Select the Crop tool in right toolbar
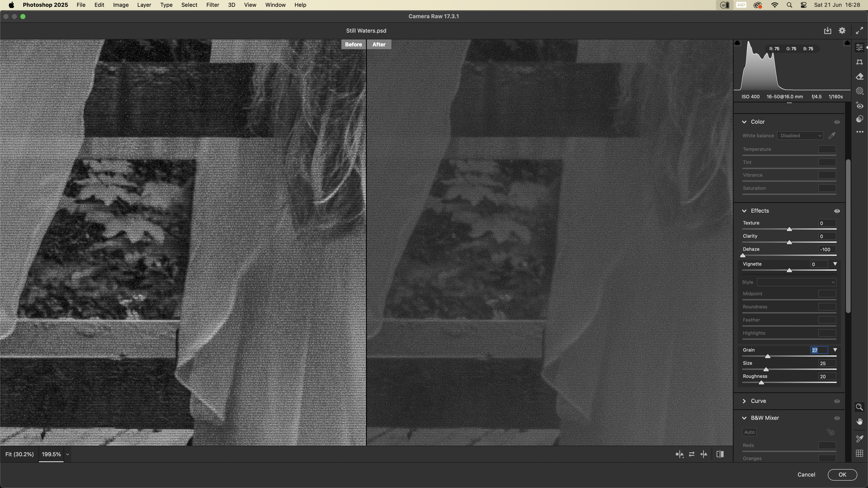 tap(860, 62)
